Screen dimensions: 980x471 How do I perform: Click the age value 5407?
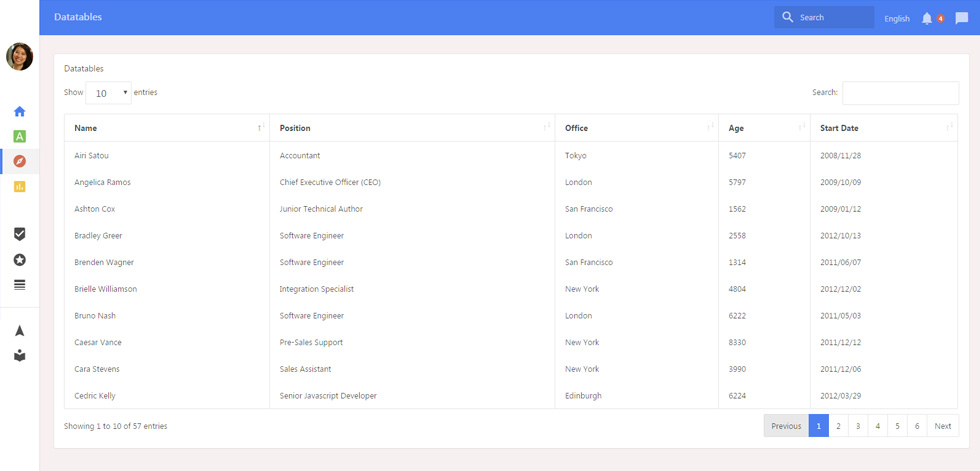(x=737, y=156)
